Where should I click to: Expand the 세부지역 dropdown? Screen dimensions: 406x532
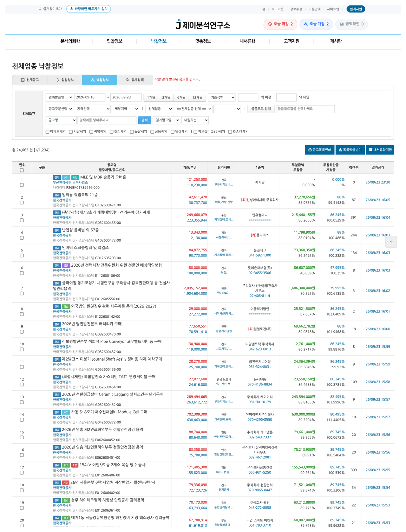point(125,109)
